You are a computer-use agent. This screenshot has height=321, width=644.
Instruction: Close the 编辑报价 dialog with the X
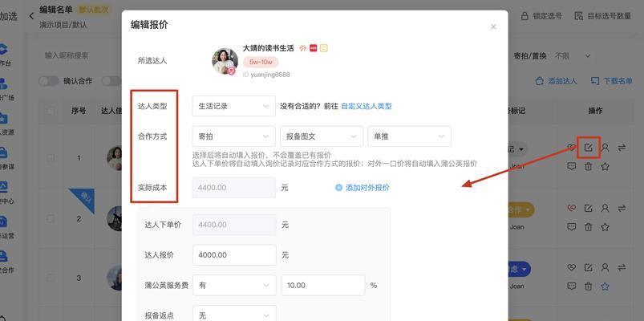493,26
